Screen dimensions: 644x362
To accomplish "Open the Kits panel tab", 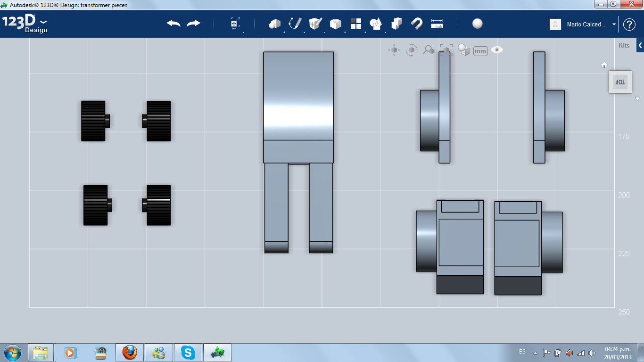I will 623,45.
